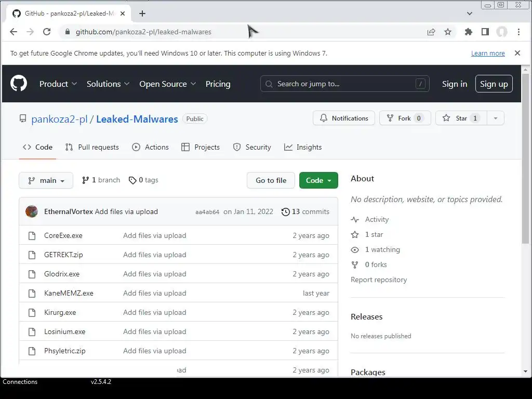Click the Go to file button
This screenshot has height=399, width=532.
point(271,180)
